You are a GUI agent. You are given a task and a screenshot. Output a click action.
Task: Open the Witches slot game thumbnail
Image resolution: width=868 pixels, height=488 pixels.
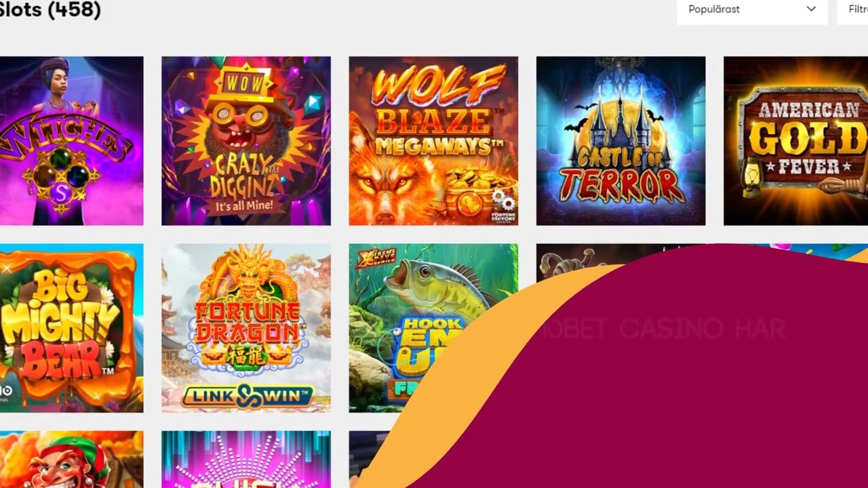tap(71, 141)
